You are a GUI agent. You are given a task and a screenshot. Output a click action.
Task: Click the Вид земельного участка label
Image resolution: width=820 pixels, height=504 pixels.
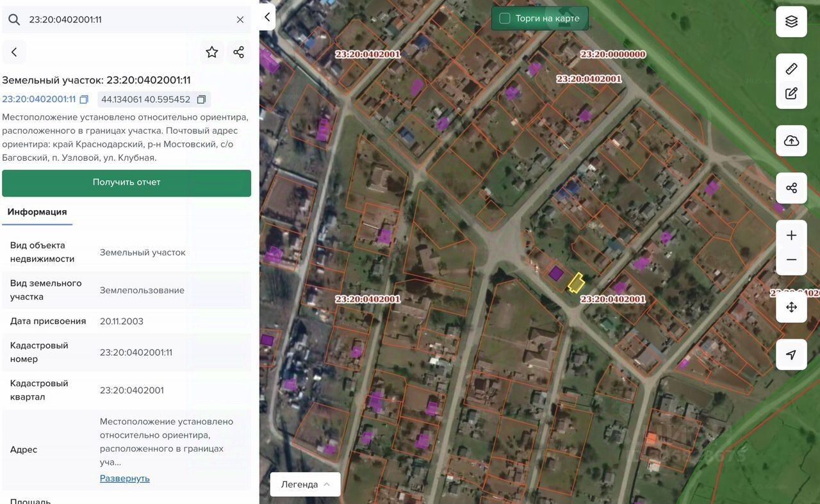click(46, 290)
